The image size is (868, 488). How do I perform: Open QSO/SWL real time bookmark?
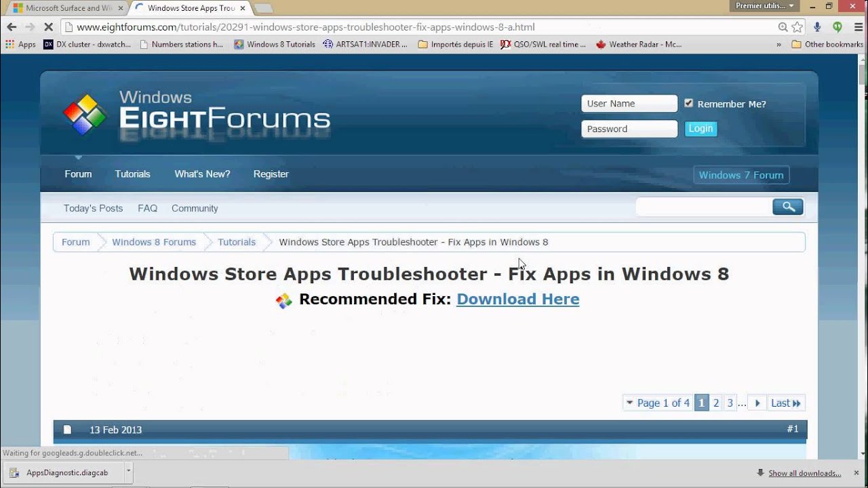click(543, 44)
